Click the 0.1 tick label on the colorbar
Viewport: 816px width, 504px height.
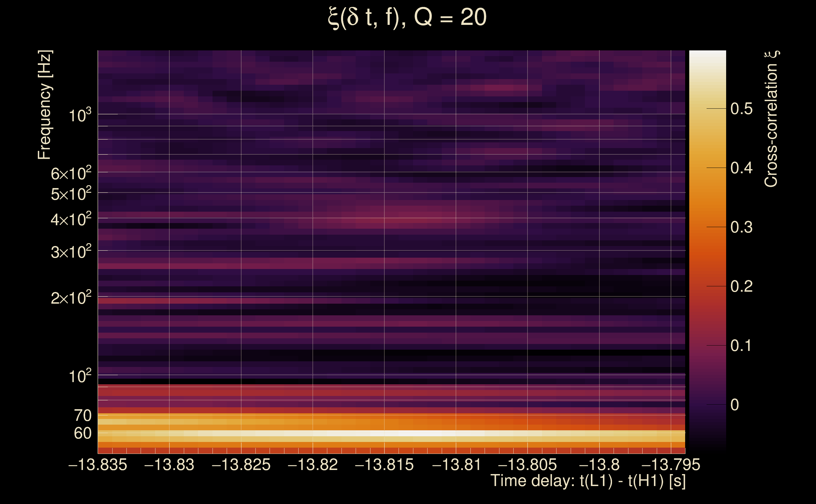741,346
